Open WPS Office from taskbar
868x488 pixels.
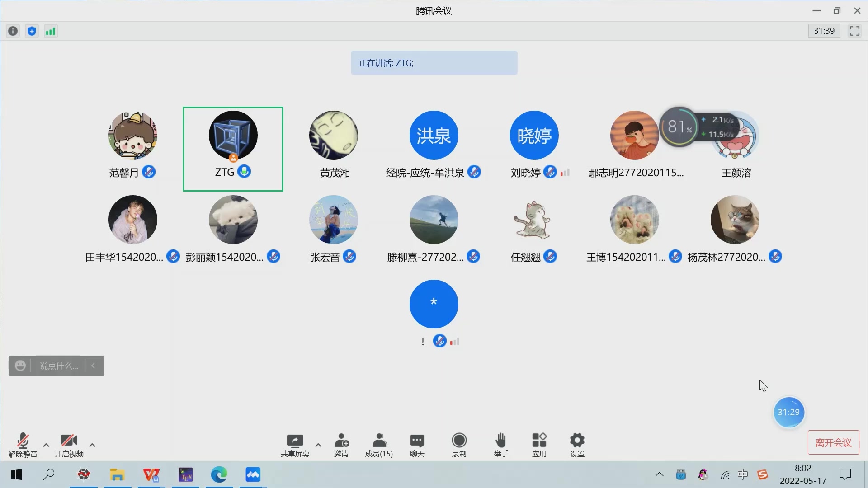pos(151,474)
